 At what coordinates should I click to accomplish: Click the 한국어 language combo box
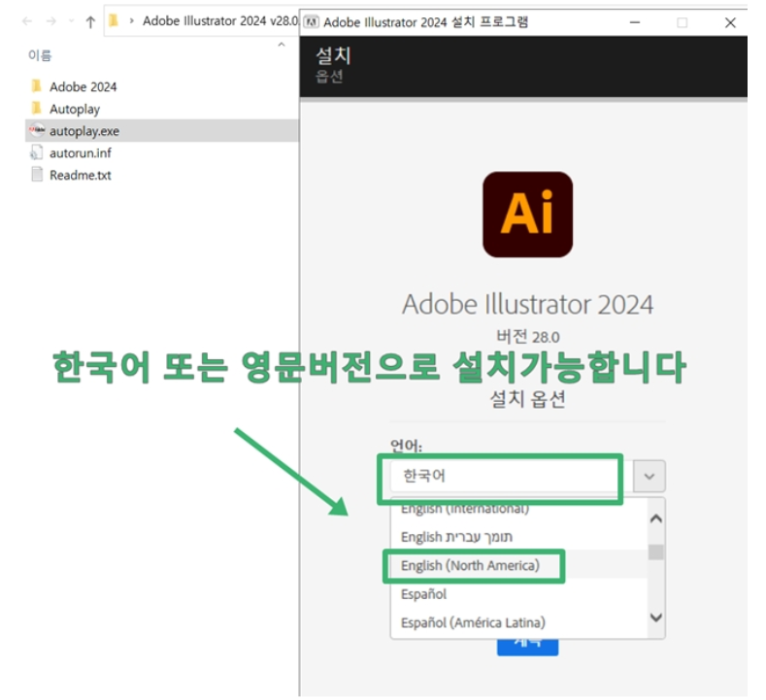tap(498, 477)
